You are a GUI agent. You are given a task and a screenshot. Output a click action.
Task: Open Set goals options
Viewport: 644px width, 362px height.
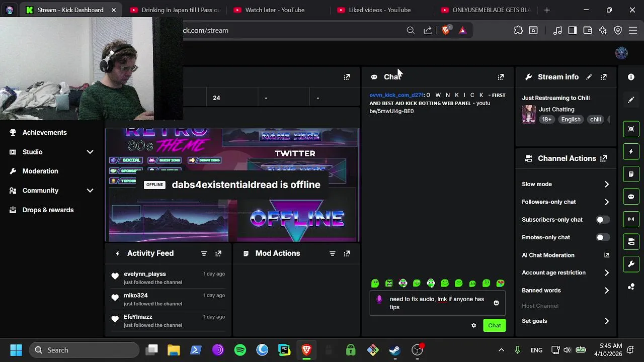click(566, 321)
